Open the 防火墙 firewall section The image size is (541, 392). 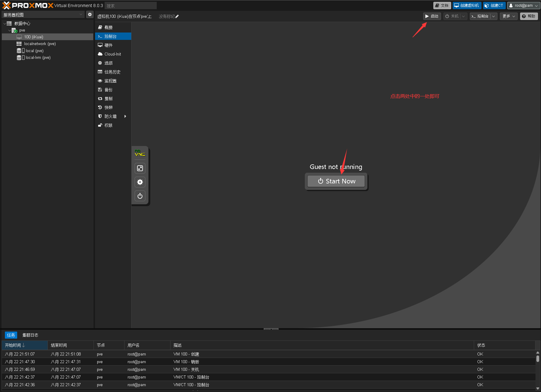[110, 117]
